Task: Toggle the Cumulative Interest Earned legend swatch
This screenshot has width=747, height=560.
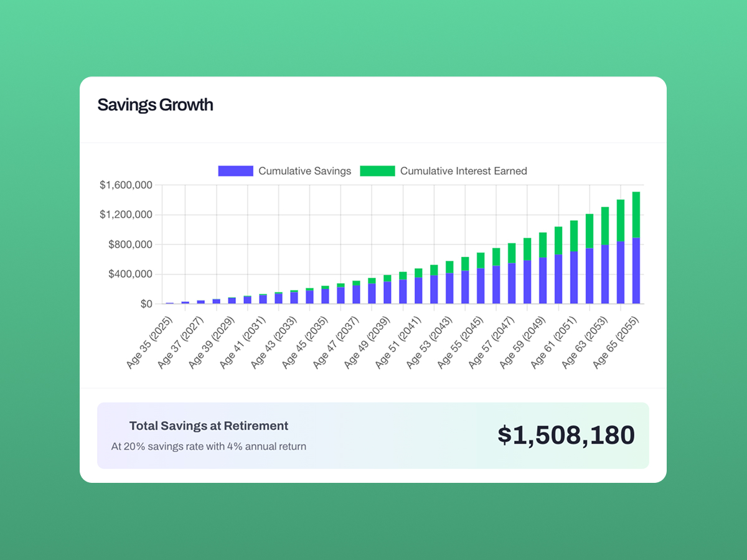Action: [x=377, y=171]
